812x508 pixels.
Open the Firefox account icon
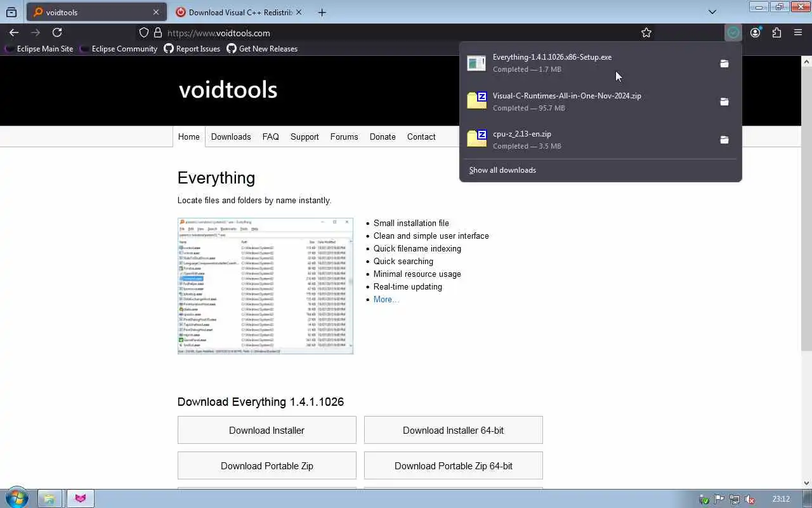755,33
